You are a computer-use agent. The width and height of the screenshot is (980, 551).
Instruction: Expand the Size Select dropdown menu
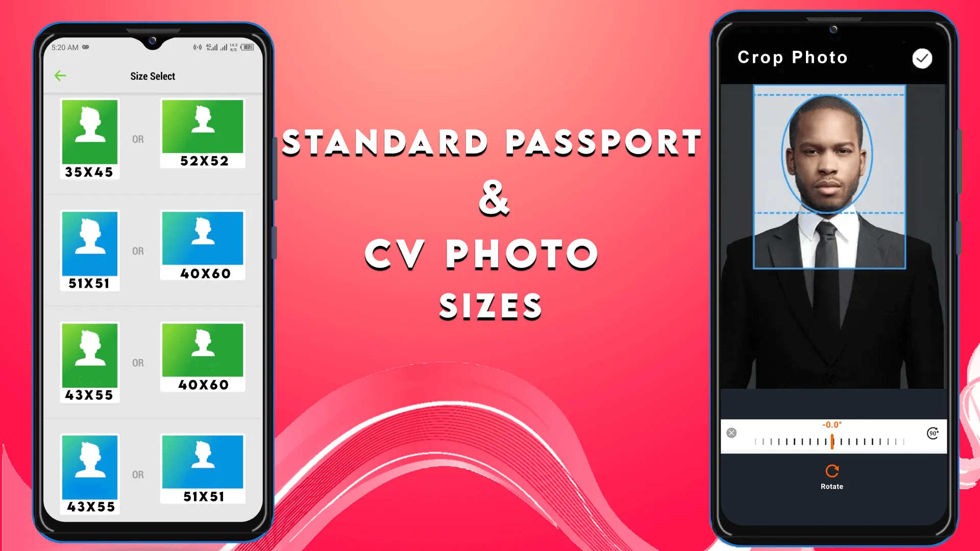pyautogui.click(x=152, y=76)
